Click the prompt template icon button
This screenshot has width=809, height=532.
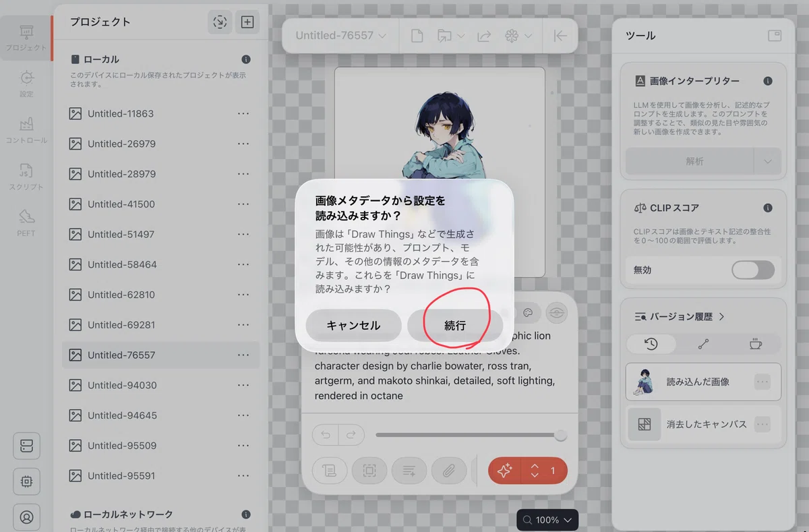tap(330, 471)
